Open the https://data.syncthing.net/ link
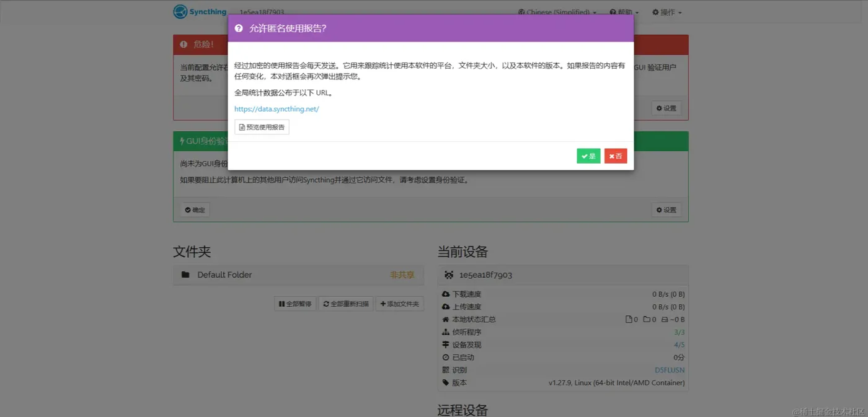This screenshot has width=868, height=417. pyautogui.click(x=277, y=109)
